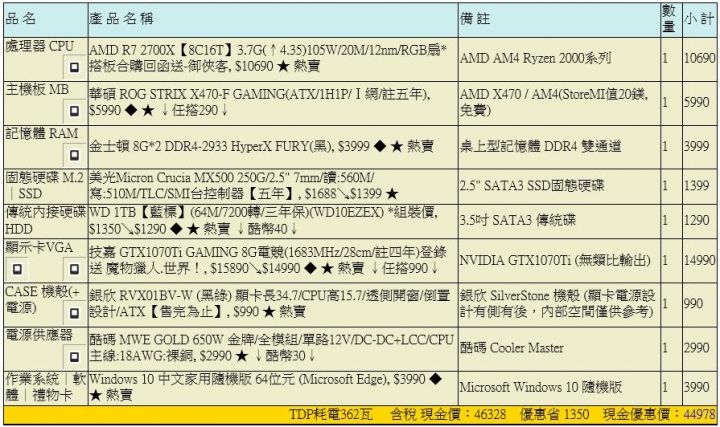Click the NVIDIA GTX1070Ti (無類比輸出) note
The width and height of the screenshot is (720, 427).
555,260
